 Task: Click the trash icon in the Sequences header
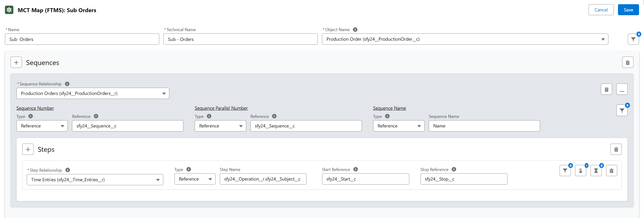click(x=628, y=62)
